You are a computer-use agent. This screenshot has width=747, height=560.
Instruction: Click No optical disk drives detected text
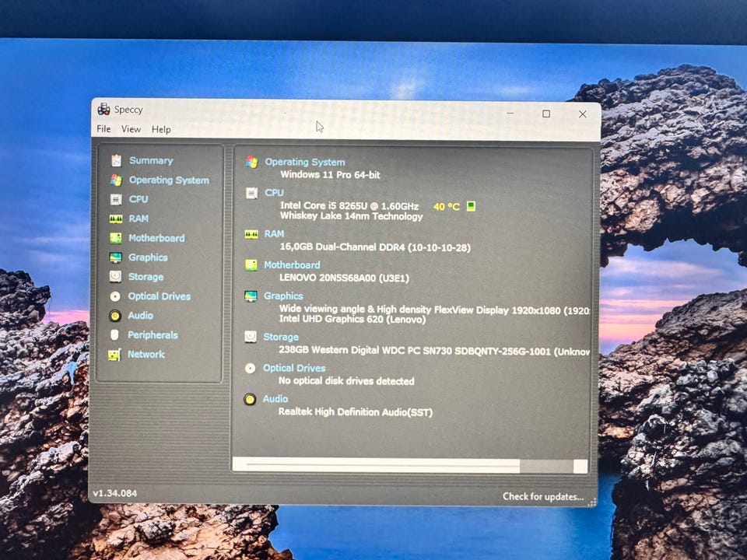coord(346,381)
